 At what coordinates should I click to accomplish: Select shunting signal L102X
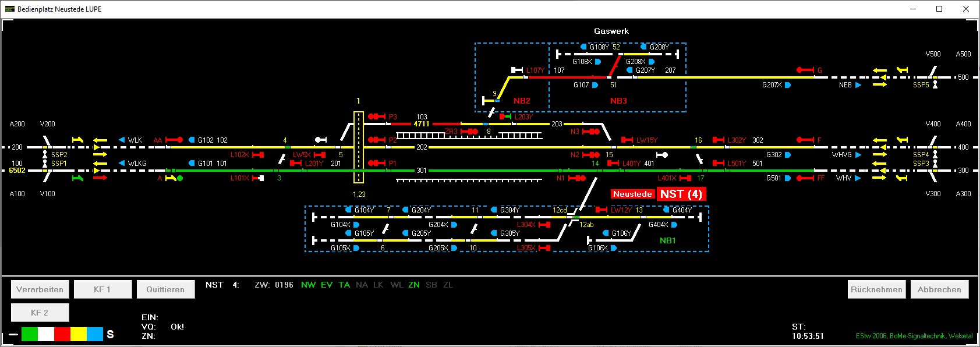click(x=257, y=155)
